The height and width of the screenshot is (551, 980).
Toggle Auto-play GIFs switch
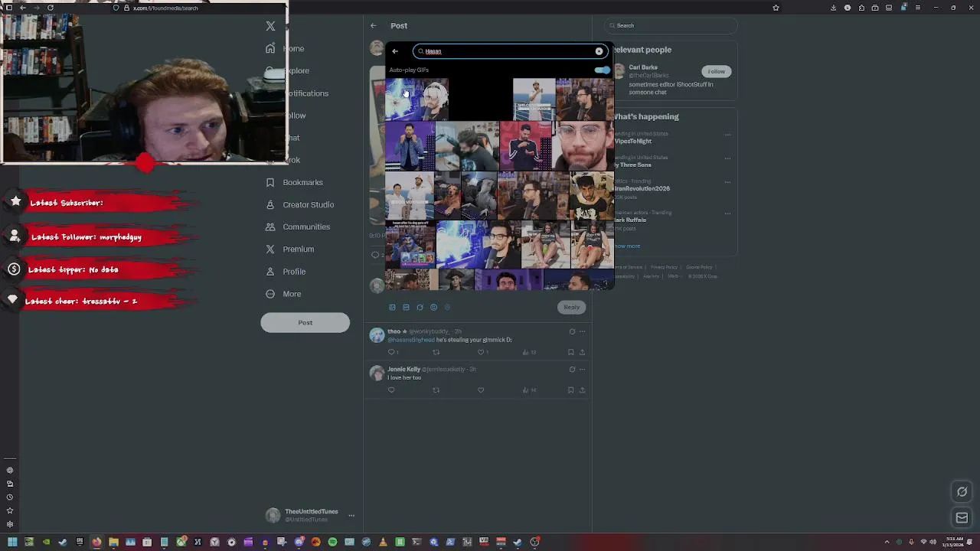click(603, 70)
